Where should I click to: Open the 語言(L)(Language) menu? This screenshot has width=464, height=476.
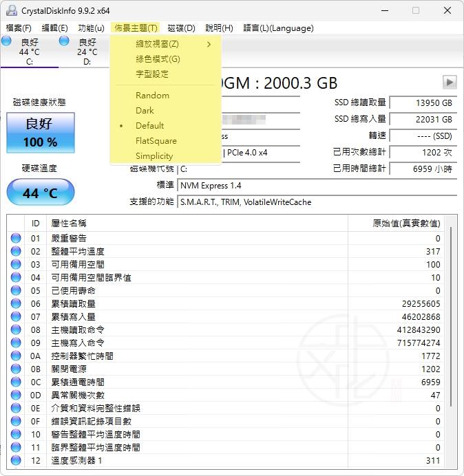click(278, 28)
